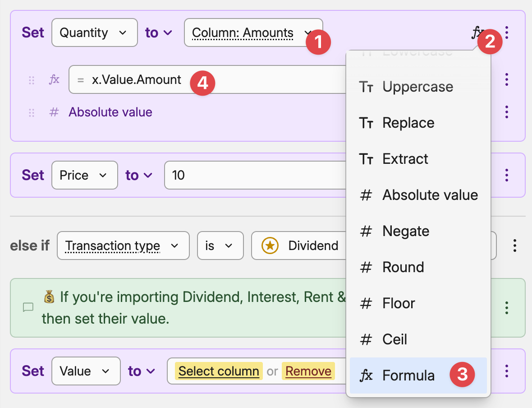Expand the Column: Amounts dropdown
Image resolution: width=532 pixels, height=408 pixels.
click(253, 32)
